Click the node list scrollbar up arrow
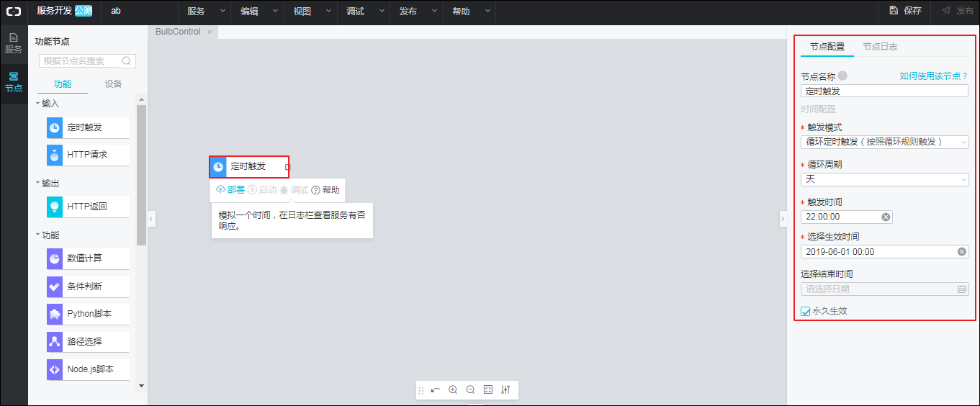980x406 pixels. [141, 100]
